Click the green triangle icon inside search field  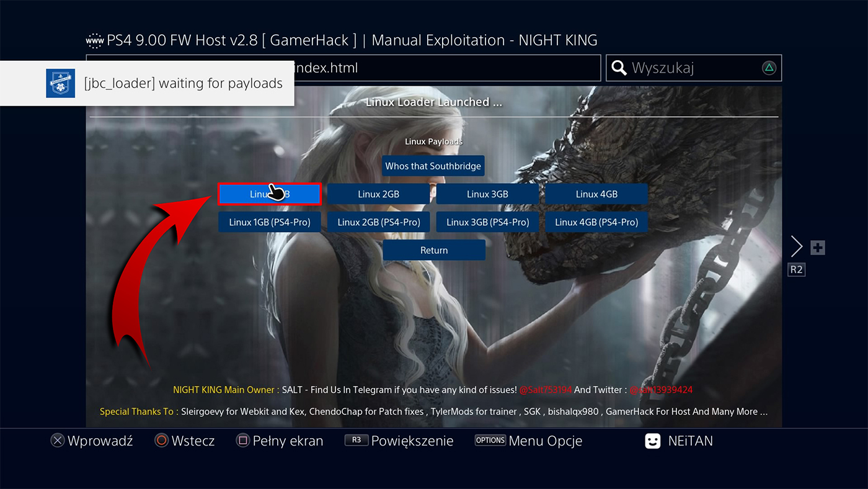pyautogui.click(x=769, y=68)
